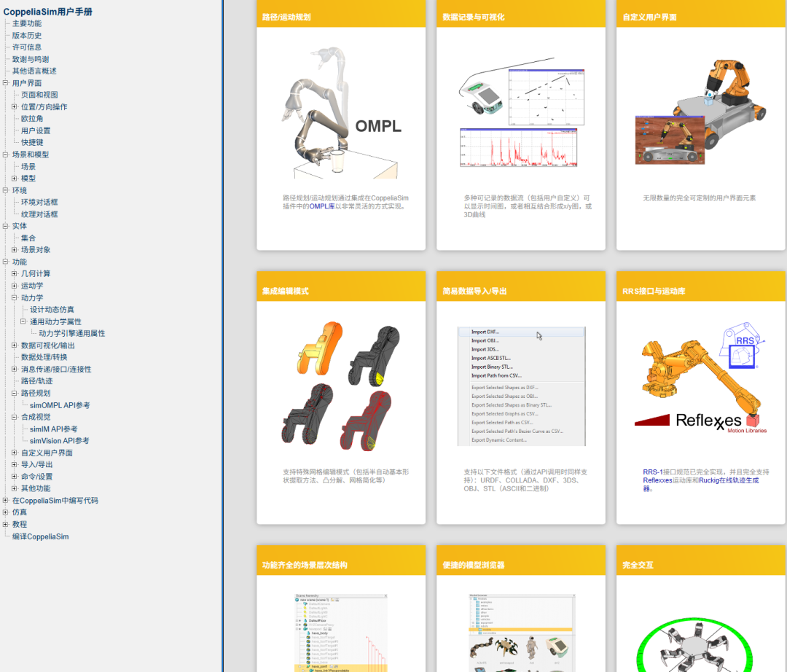Select 欧拉角 in the tree
Image resolution: width=787 pixels, height=672 pixels.
click(x=32, y=119)
